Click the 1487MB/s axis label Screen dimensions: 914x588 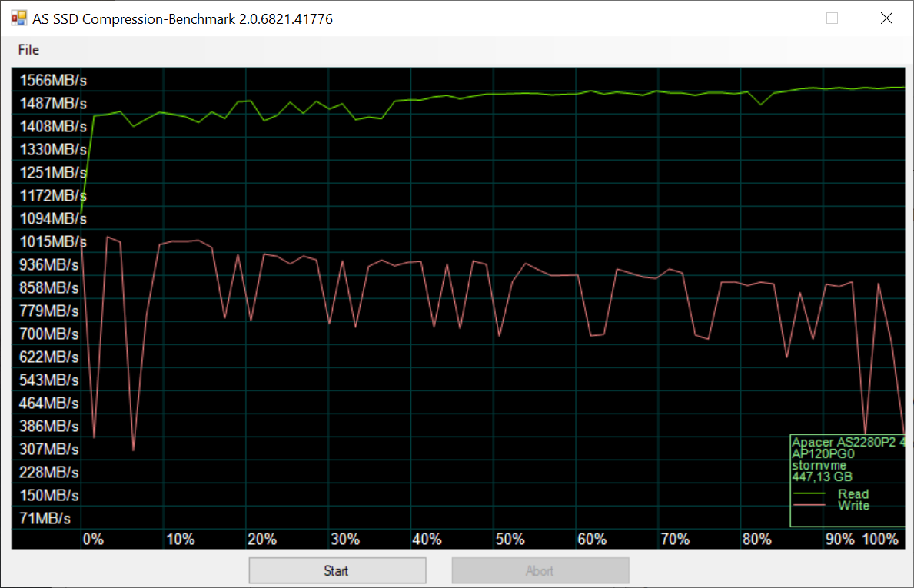[x=53, y=103]
